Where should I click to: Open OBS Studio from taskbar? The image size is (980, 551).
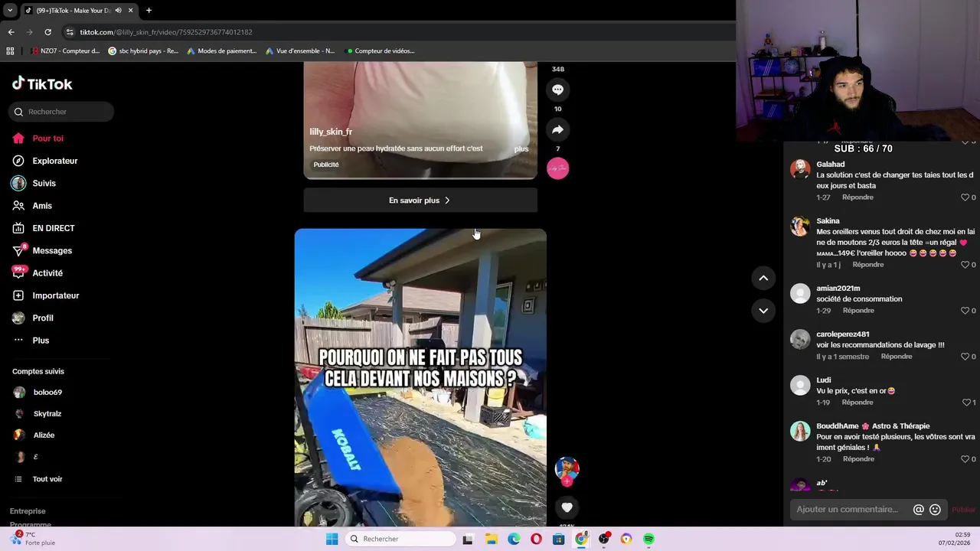tap(604, 539)
